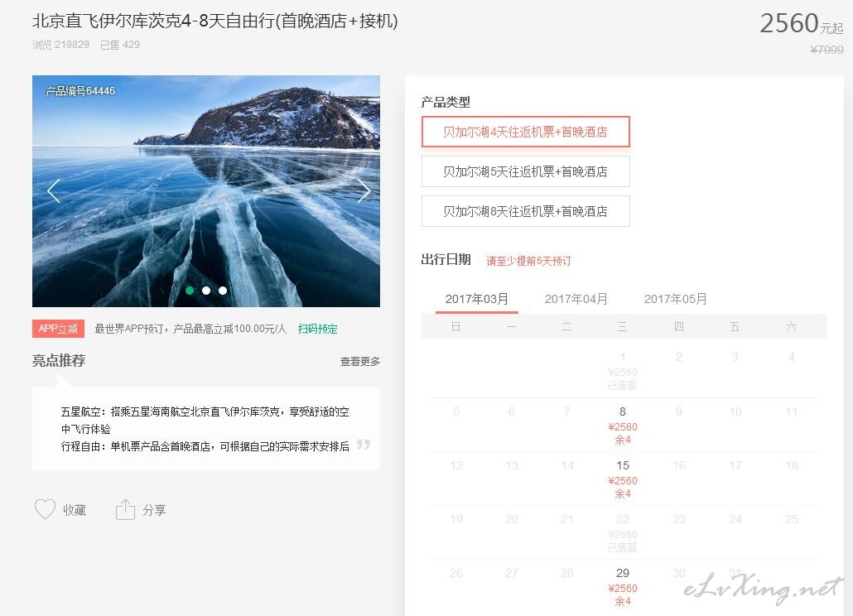Click the greyed-out March 9 date
This screenshot has width=853, height=616.
click(679, 411)
